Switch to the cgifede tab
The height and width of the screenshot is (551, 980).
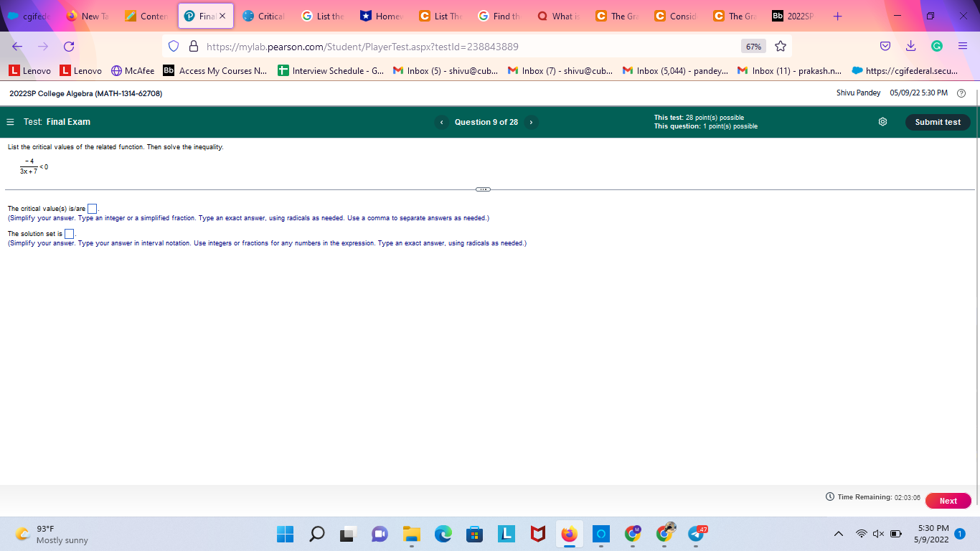click(x=29, y=16)
